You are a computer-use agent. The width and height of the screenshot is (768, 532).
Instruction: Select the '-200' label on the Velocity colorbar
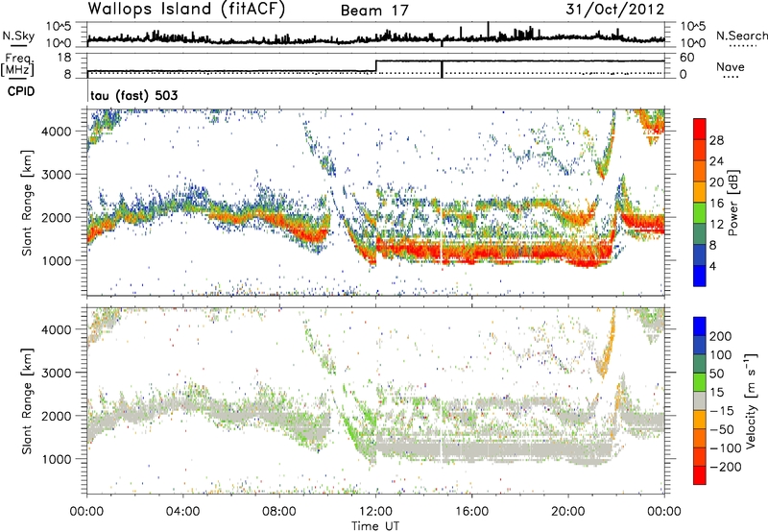pyautogui.click(x=726, y=467)
